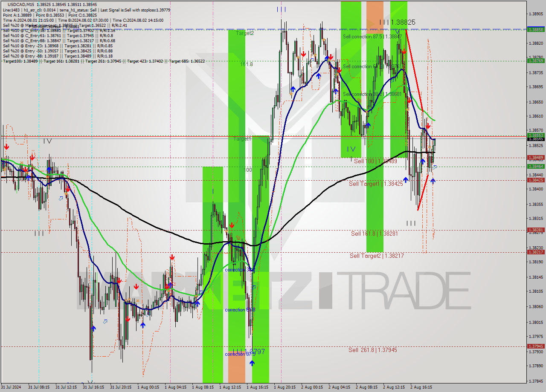Click green 1.38858 price tag on axis
Viewport: 546px width, 392px height.
[x=535, y=29]
